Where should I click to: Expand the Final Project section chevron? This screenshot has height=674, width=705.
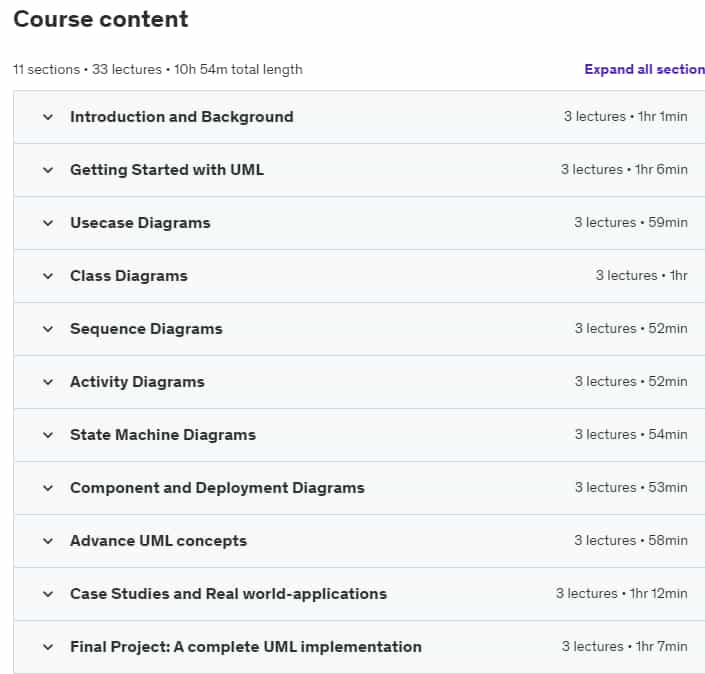[x=48, y=647]
